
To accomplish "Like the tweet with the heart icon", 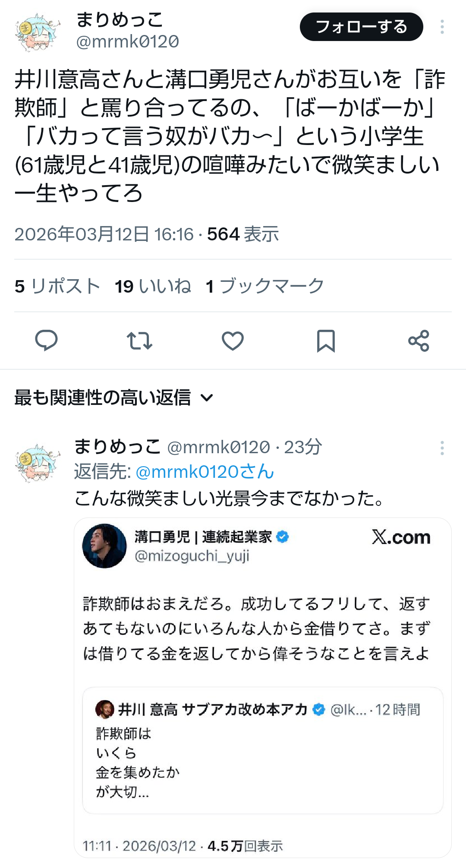I will (233, 341).
